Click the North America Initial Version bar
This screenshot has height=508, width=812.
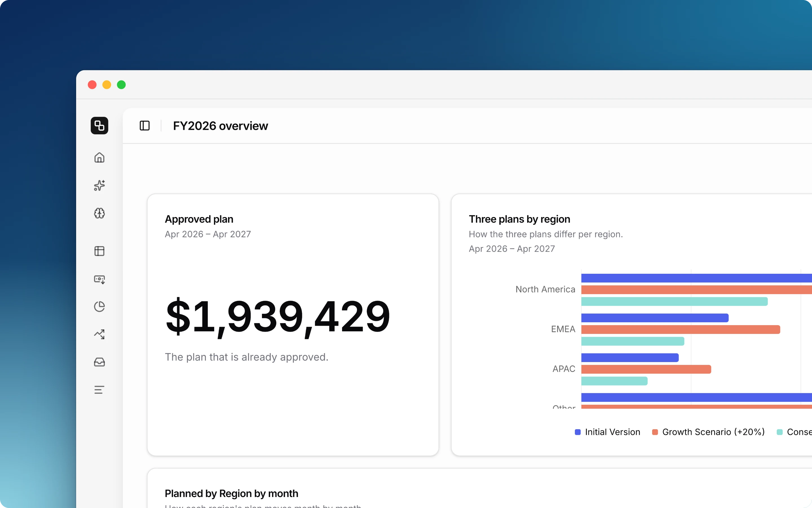697,278
